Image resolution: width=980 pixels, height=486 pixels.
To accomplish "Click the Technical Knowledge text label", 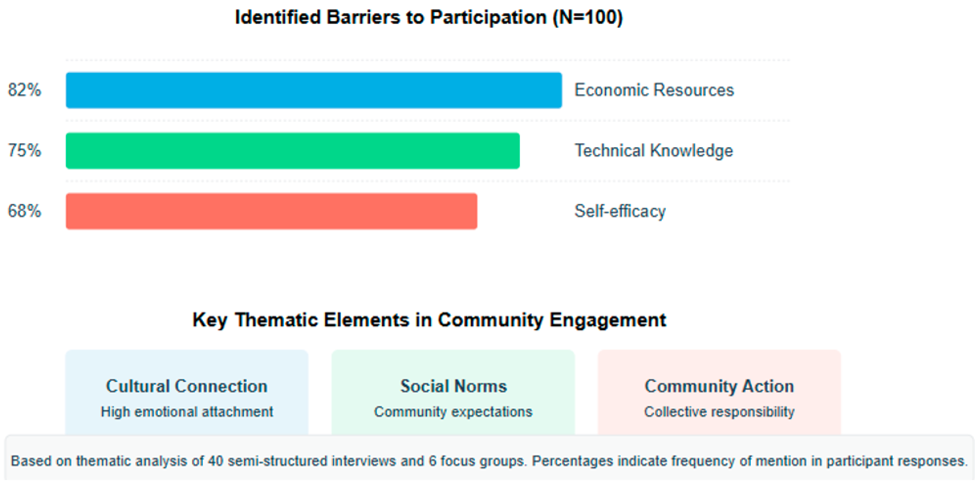I will 654,151.
